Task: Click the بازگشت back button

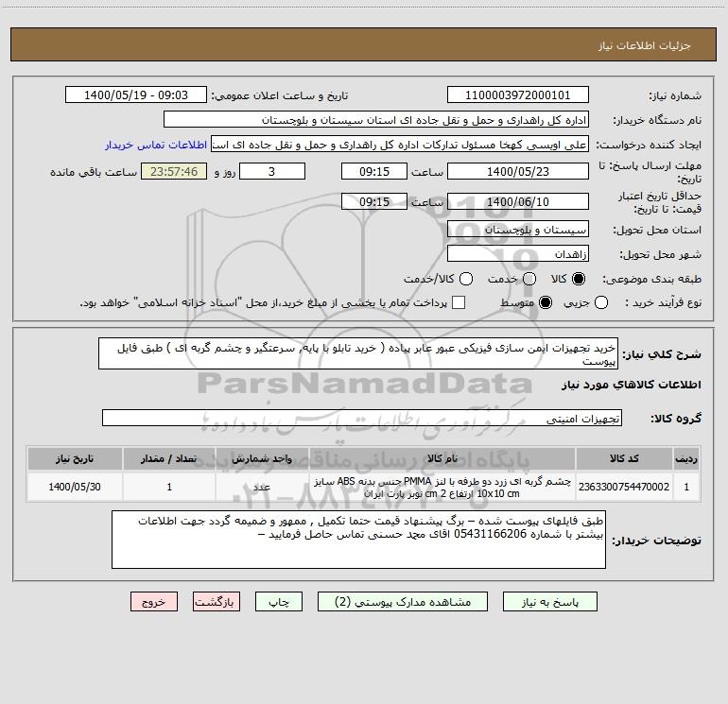Action: click(x=217, y=602)
